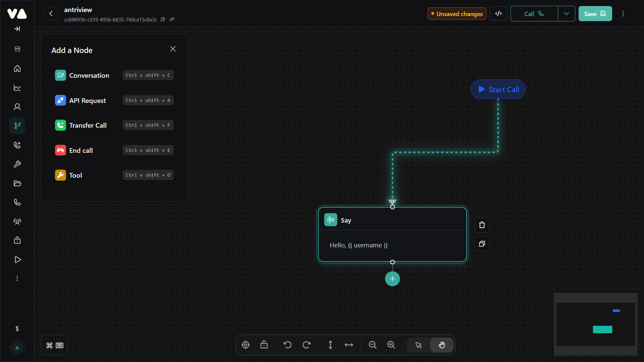Delete the Say node with trash icon
The height and width of the screenshot is (362, 644).
pyautogui.click(x=482, y=225)
